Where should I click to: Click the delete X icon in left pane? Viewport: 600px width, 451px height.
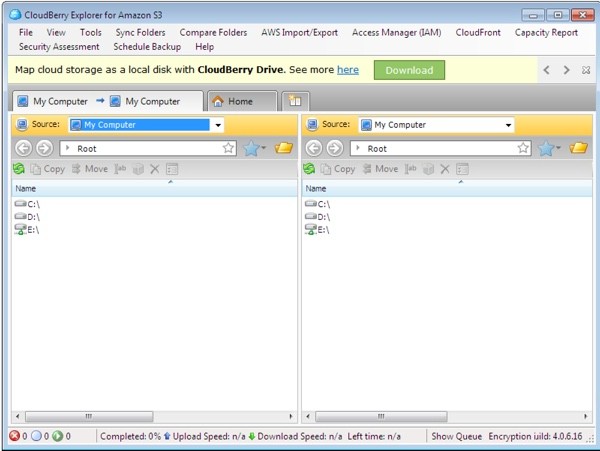(154, 169)
